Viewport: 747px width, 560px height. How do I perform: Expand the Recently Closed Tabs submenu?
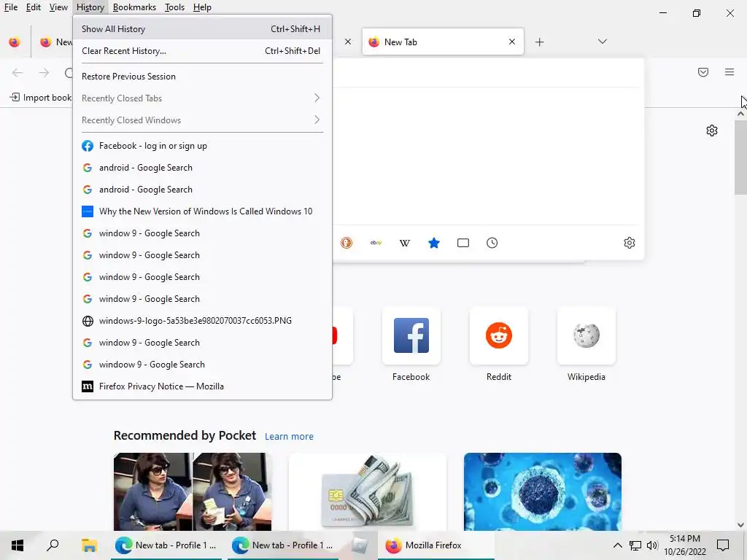[202, 98]
